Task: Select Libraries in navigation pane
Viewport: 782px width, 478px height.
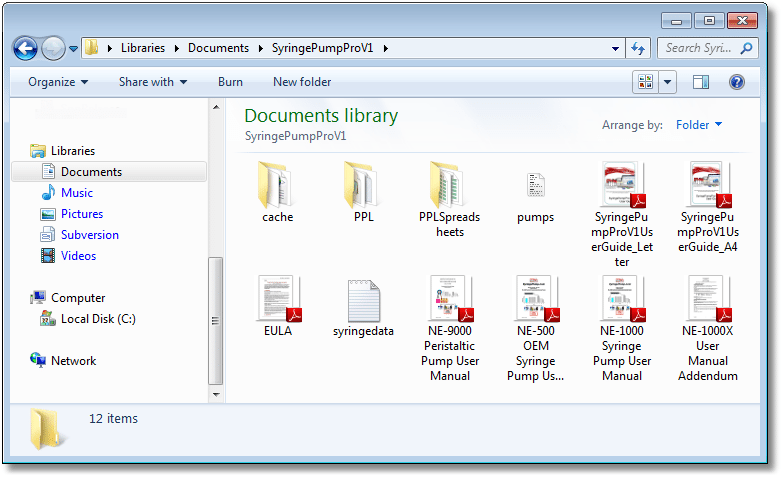Action: tap(73, 151)
